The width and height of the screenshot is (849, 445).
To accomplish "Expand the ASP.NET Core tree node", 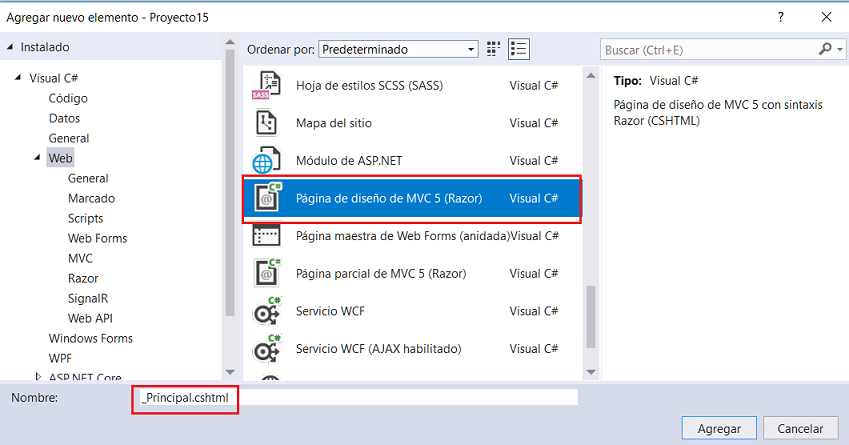I will (38, 376).
